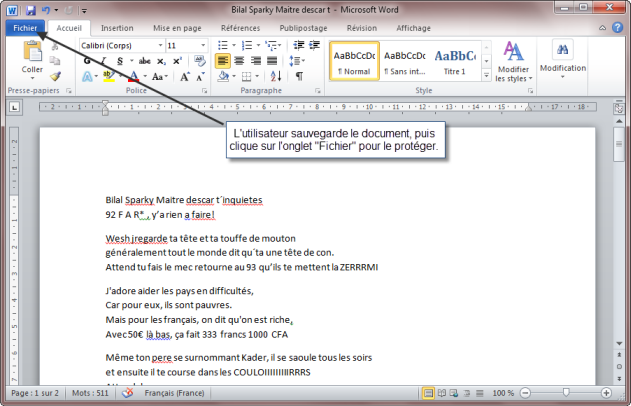Select the Format Painter brush icon
Viewport: 631px width, 406px height.
coord(56,75)
